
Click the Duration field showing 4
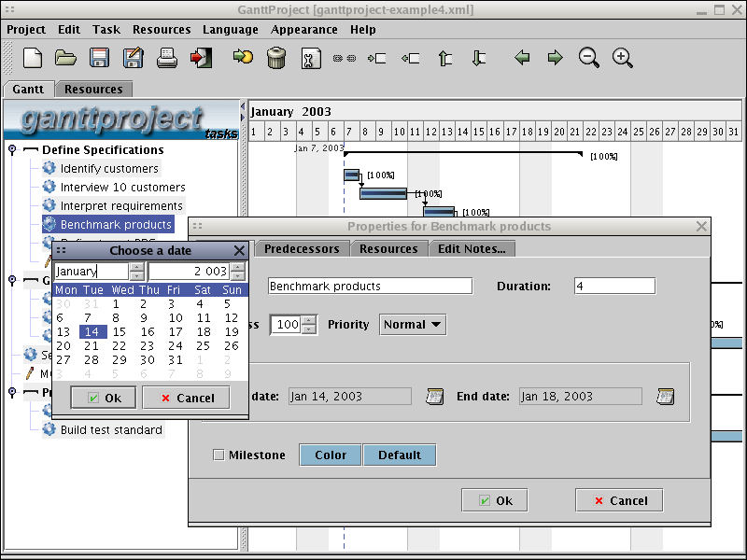tap(614, 286)
